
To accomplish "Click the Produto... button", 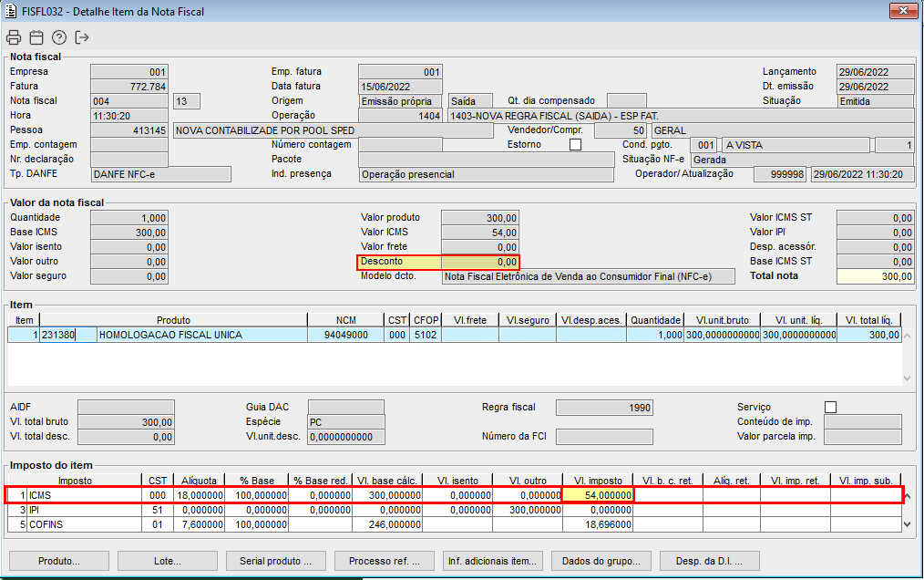I will [59, 560].
